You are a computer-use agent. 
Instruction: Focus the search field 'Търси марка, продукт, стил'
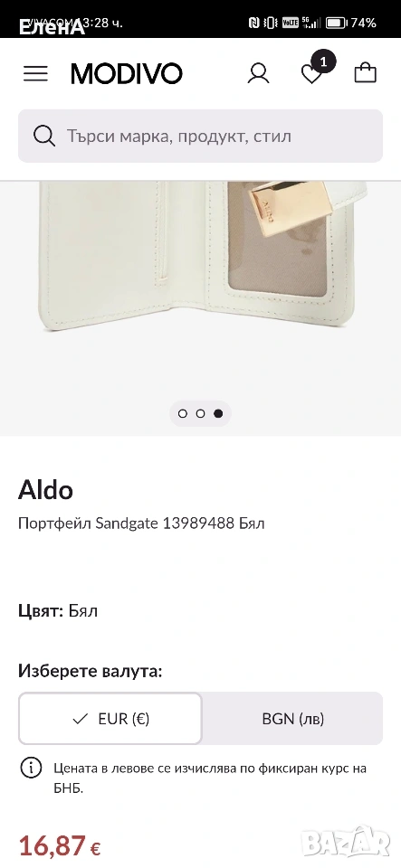[201, 136]
